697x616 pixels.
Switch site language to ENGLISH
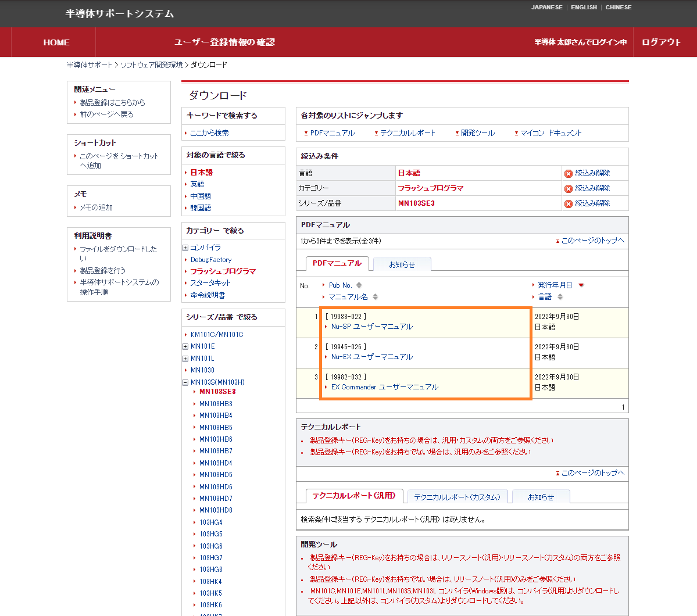coord(584,8)
